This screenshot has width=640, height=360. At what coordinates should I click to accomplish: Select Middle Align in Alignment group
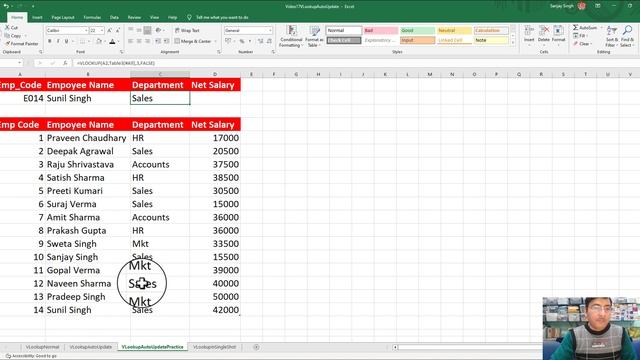click(139, 30)
